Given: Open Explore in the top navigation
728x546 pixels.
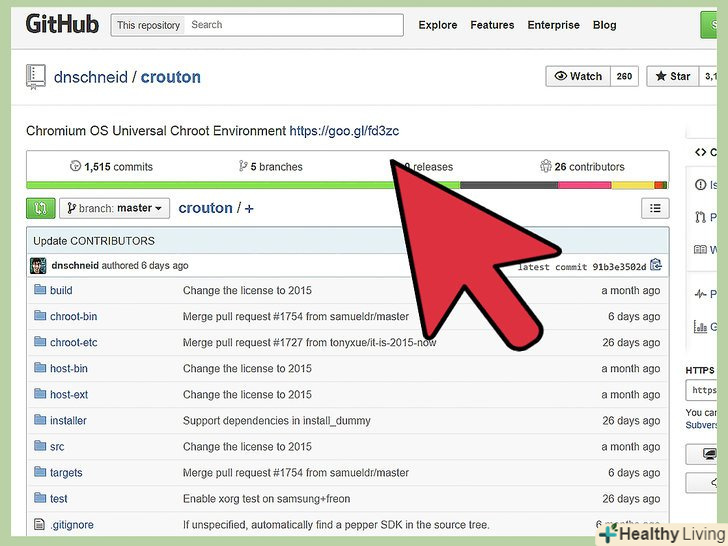Looking at the screenshot, I should [x=437, y=25].
